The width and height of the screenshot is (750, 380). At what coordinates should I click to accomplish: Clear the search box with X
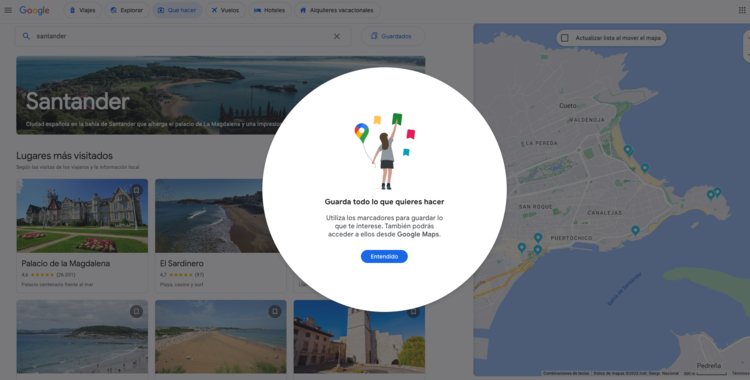click(337, 36)
